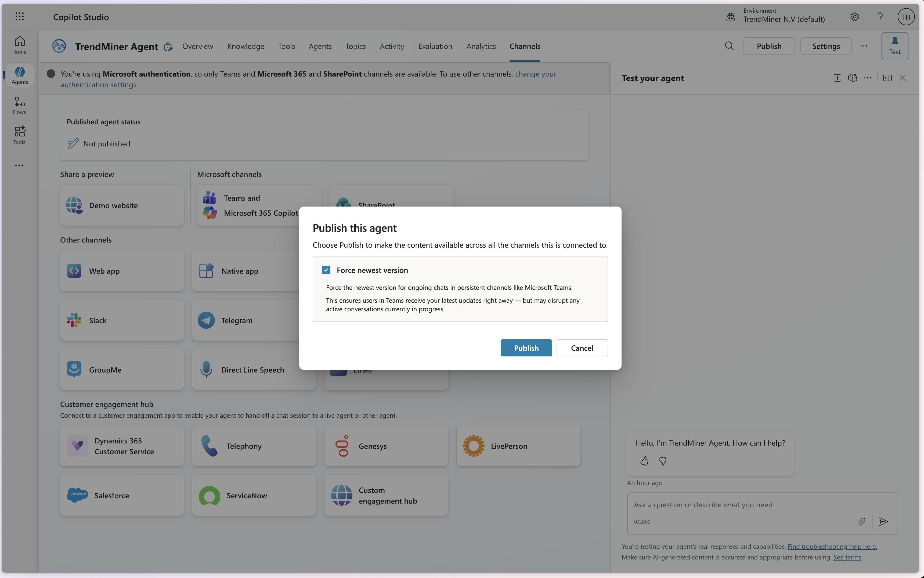Switch to the Knowledge tab
Screen dimensions: 924x578
pyautogui.click(x=246, y=46)
